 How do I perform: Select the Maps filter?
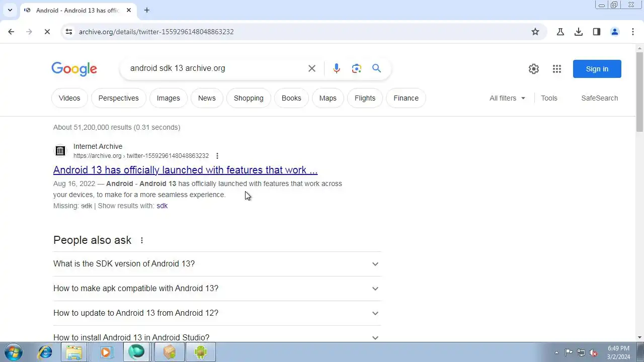328,98
